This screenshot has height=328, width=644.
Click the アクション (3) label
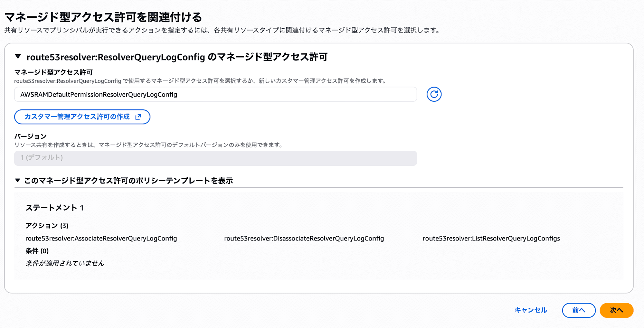click(47, 226)
